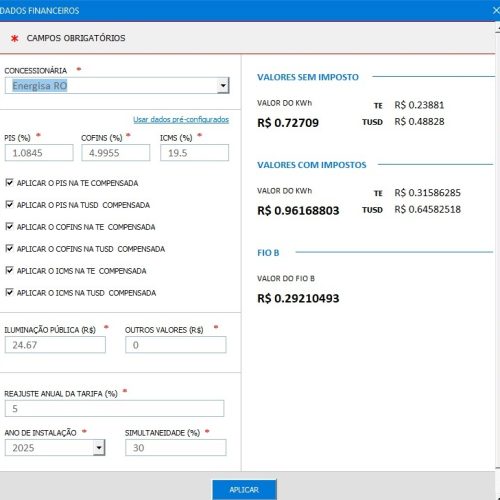Open the Concessionária dropdown arrow
Screen dimensions: 500x500
click(223, 86)
